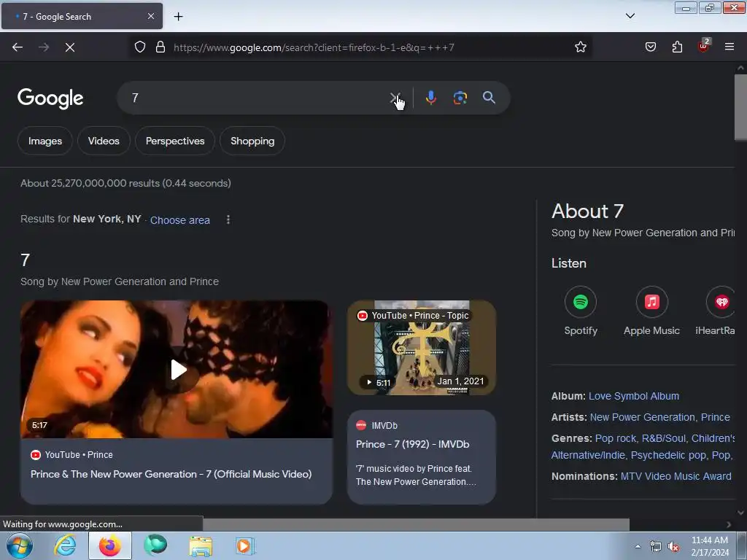Viewport: 747px width, 560px height.
Task: Show hidden system tray icons
Action: 638,546
